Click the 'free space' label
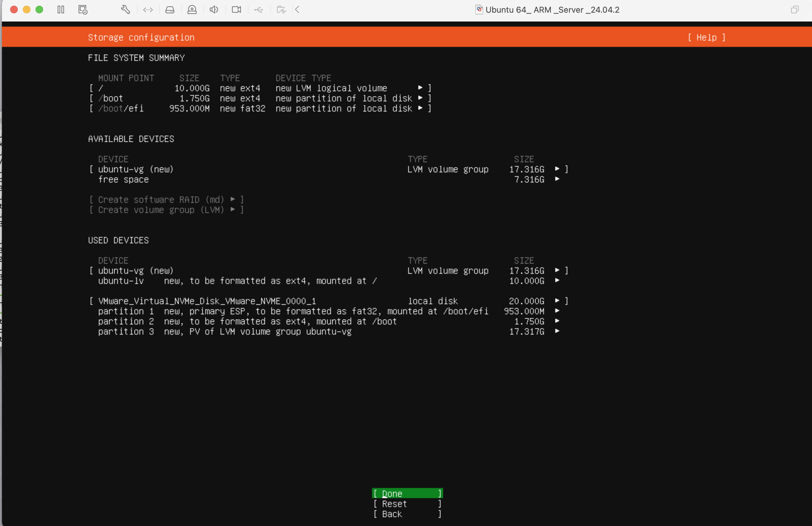Viewport: 812px width, 526px height. (x=124, y=179)
